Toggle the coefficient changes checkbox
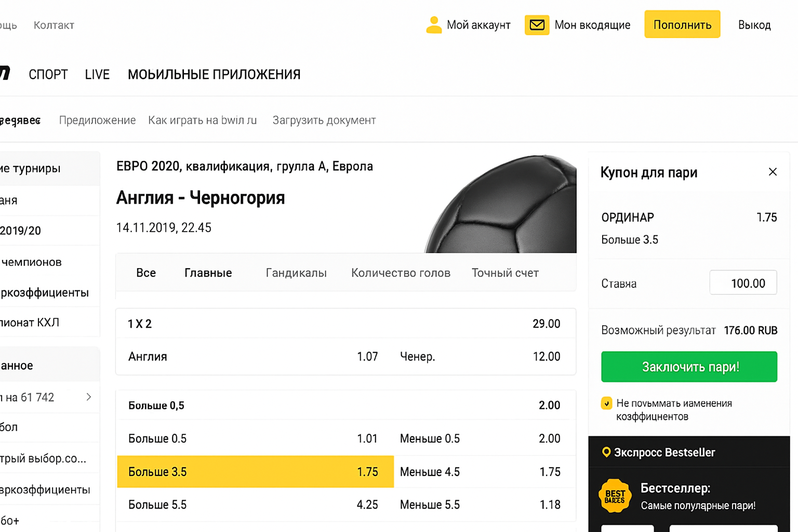 pyautogui.click(x=606, y=404)
